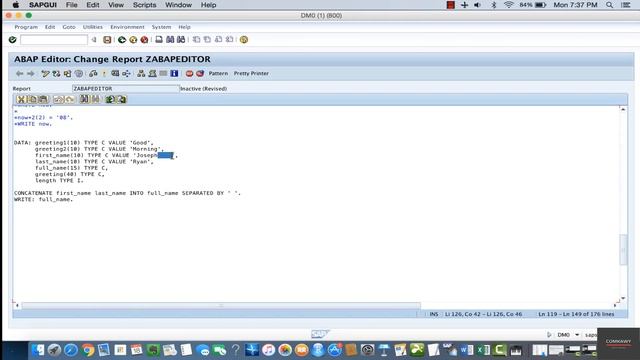The width and height of the screenshot is (640, 360).
Task: Click the Save diskette icon
Action: (x=107, y=40)
